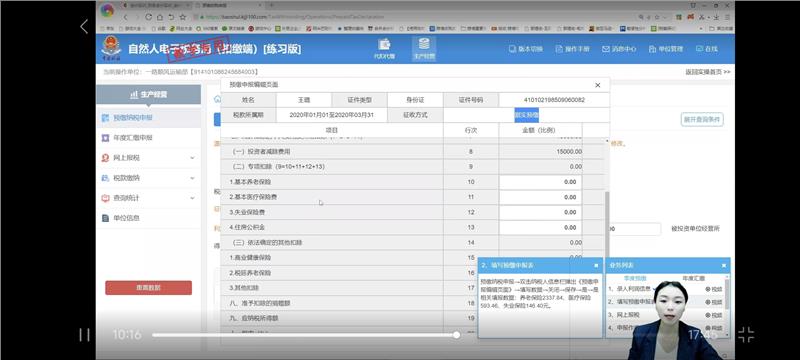Expand the 网上报税 sidebar menu
Screen dimensions: 800x360
tap(148, 158)
